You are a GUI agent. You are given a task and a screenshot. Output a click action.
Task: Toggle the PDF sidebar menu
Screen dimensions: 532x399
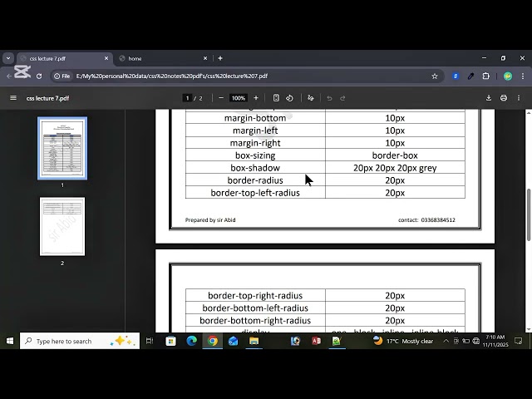tap(13, 98)
